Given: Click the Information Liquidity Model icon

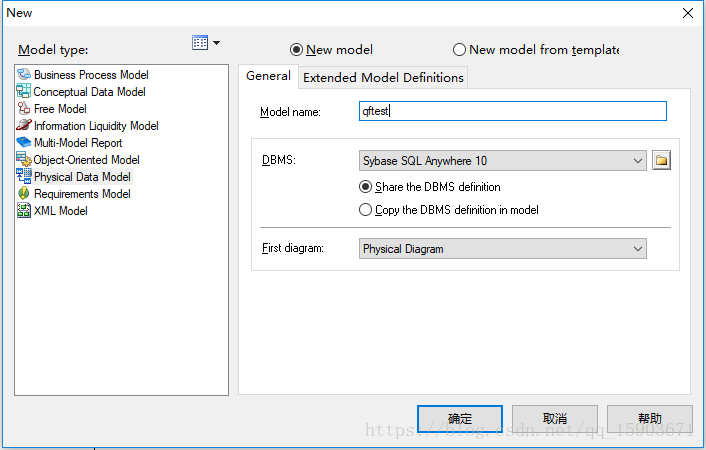Looking at the screenshot, I should tap(24, 125).
